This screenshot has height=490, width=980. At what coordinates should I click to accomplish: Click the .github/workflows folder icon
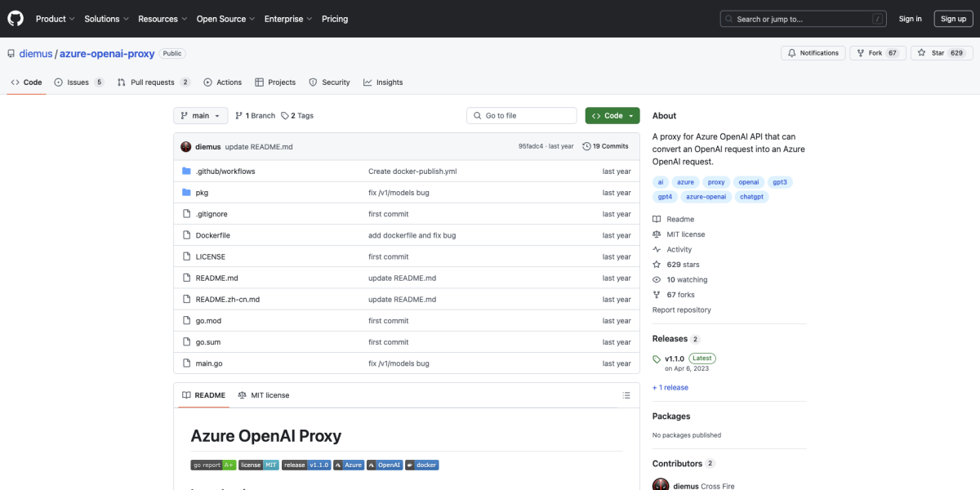[186, 171]
